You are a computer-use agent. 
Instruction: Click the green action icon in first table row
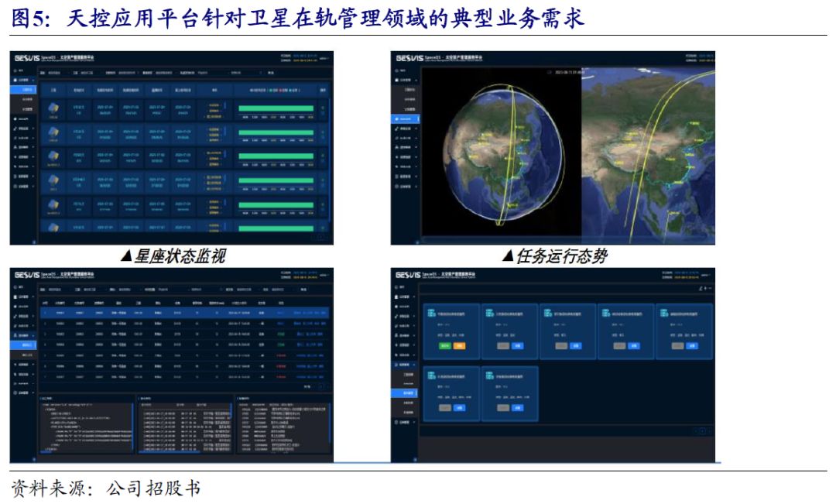tap(323, 108)
